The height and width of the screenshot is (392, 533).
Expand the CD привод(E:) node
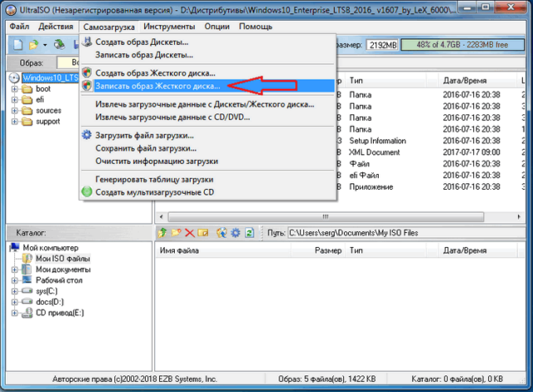pos(15,313)
